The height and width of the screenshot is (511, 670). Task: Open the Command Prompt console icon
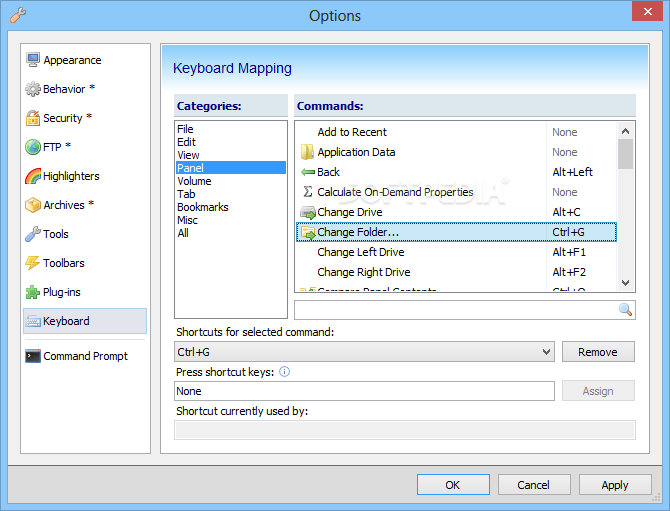pyautogui.click(x=33, y=356)
